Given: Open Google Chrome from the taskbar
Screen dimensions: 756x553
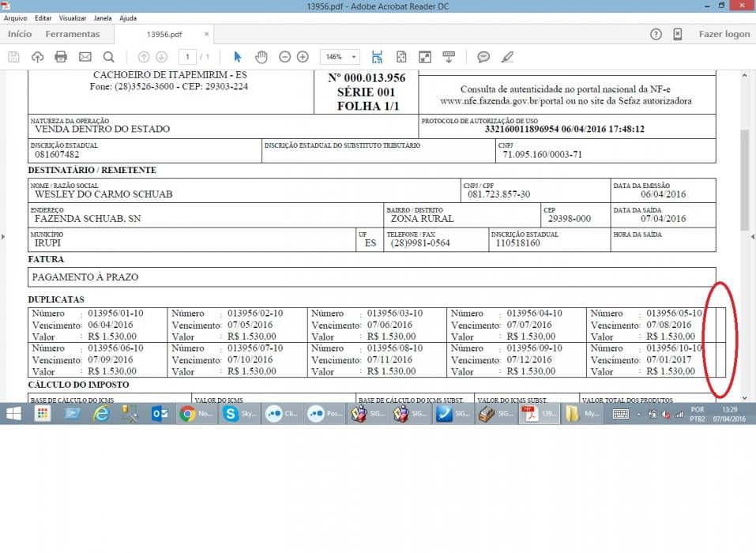Looking at the screenshot, I should pyautogui.click(x=187, y=414).
